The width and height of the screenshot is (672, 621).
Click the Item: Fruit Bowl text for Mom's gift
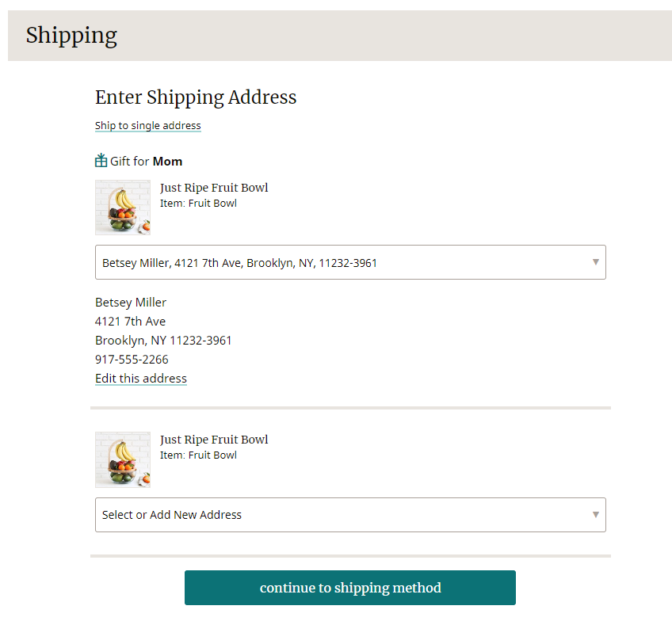click(x=198, y=204)
